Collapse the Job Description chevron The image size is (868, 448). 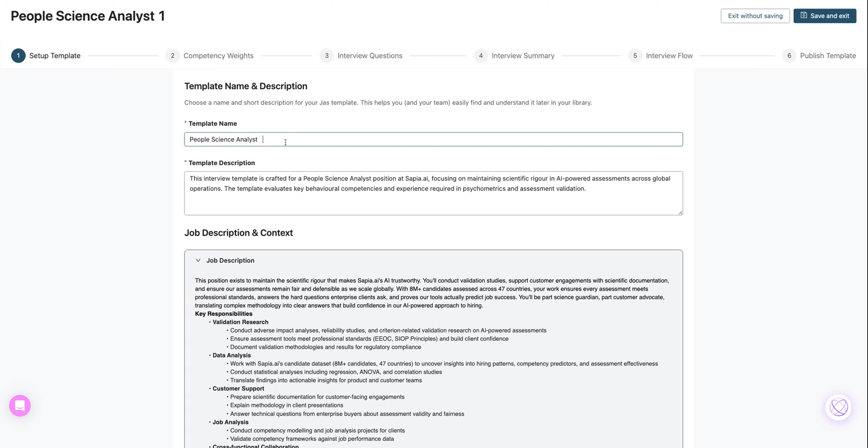point(198,260)
